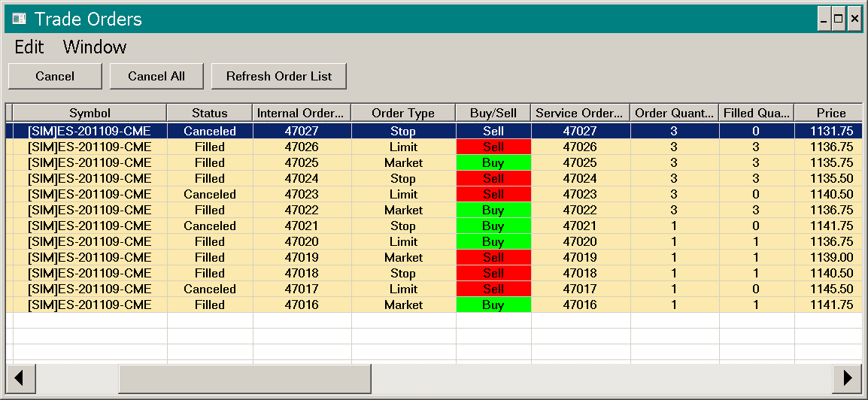Screen dimensions: 868x400
Task: Sort by the Status column header
Action: (x=210, y=113)
